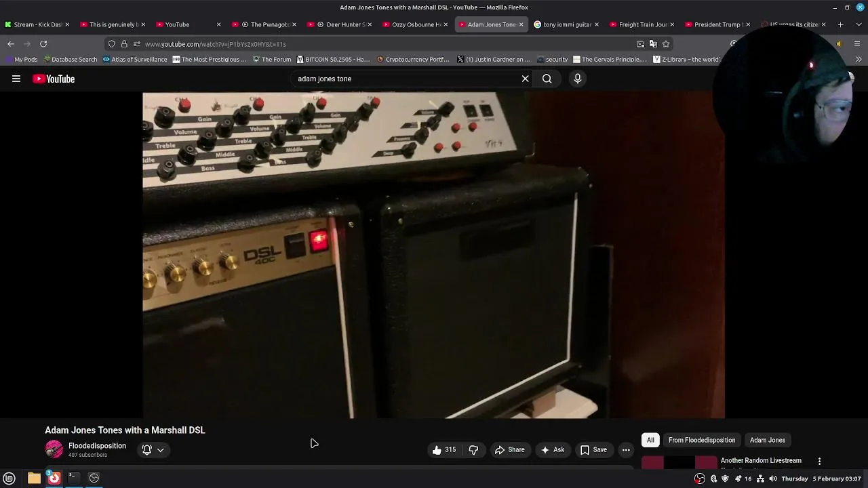Image resolution: width=868 pixels, height=488 pixels.
Task: Close the tony iommi guitar tab
Action: 597,24
